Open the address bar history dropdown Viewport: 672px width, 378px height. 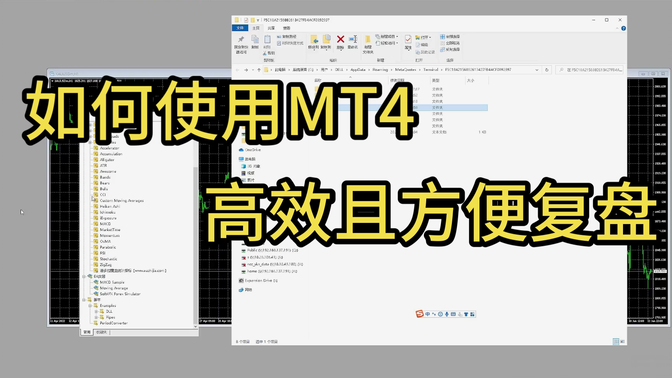537,69
